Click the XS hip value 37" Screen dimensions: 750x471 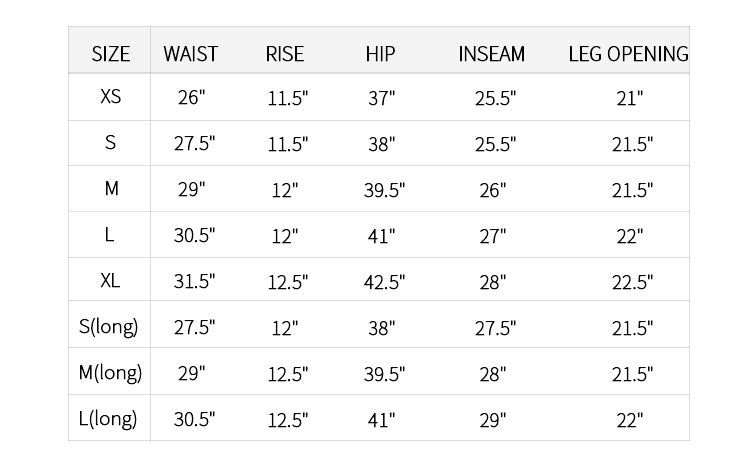click(x=381, y=99)
